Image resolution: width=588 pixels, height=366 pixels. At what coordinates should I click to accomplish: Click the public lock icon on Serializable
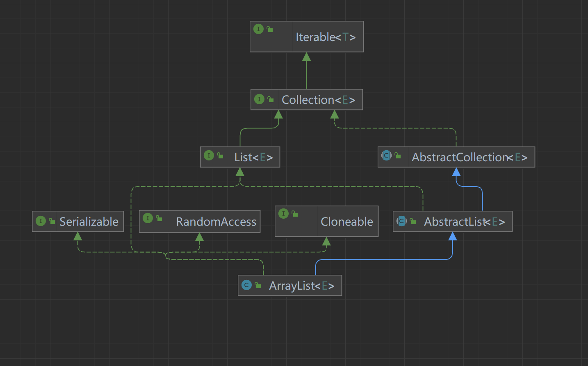(x=52, y=221)
